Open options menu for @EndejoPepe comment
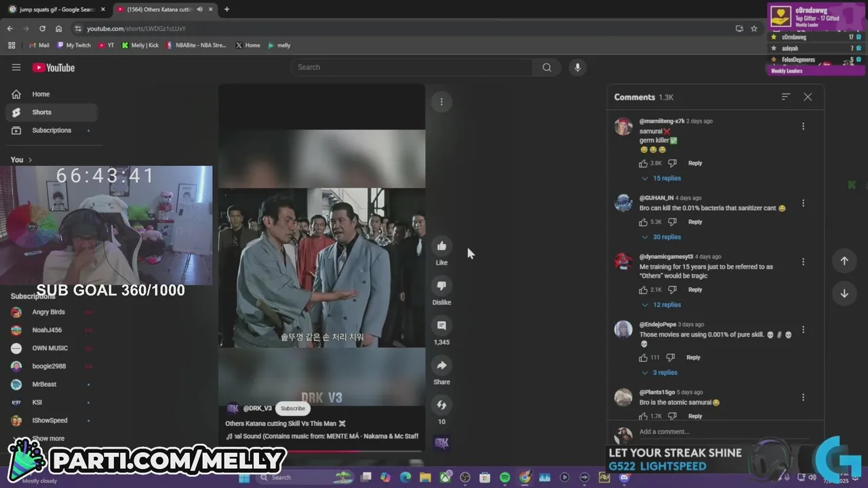Viewport: 868px width, 488px height. coord(803,329)
